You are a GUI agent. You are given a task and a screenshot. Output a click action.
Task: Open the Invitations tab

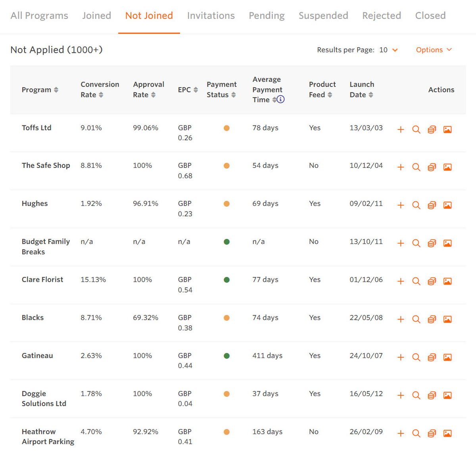211,16
